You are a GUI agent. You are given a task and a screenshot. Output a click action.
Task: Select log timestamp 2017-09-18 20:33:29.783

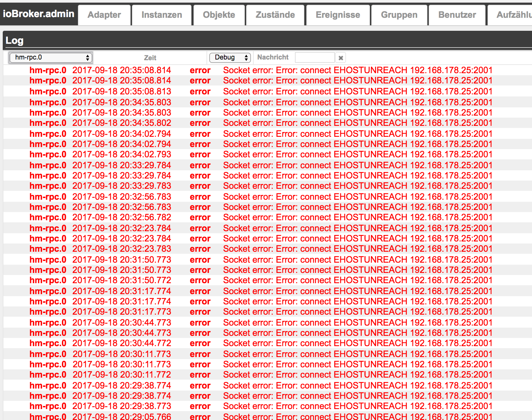click(x=122, y=186)
